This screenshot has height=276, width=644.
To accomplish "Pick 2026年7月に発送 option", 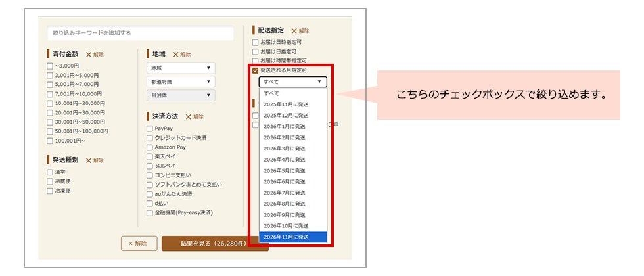I will (293, 193).
